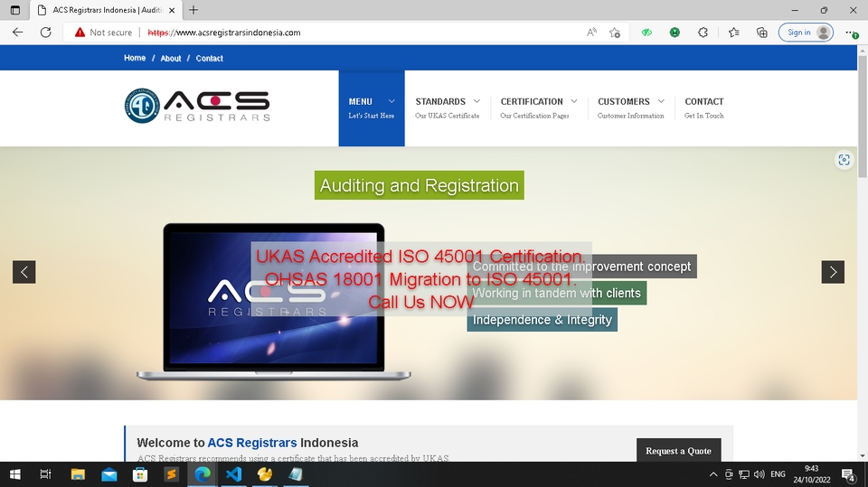
Task: Open the Collections icon
Action: tap(762, 33)
